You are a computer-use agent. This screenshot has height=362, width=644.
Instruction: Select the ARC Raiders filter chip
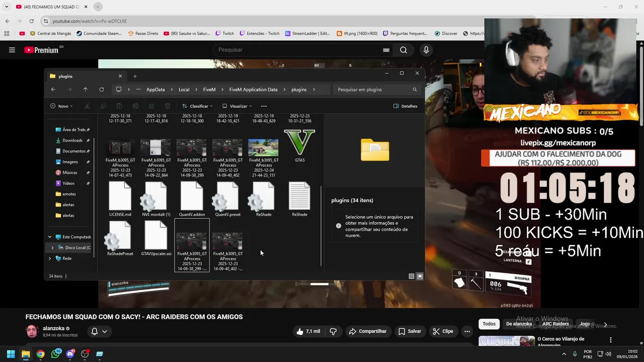[555, 324]
